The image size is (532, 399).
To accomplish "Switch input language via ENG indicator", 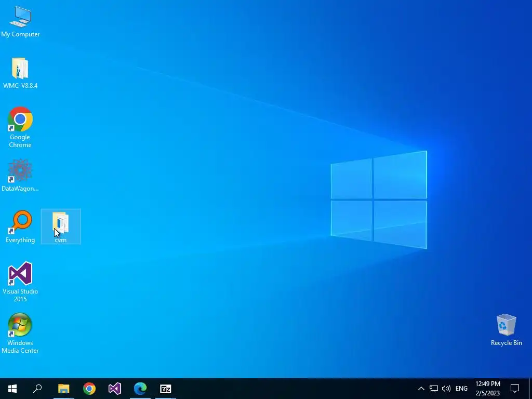I will 461,389.
